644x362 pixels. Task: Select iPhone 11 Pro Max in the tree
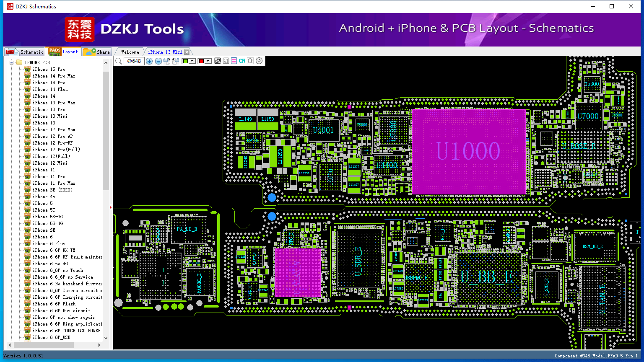coord(54,183)
